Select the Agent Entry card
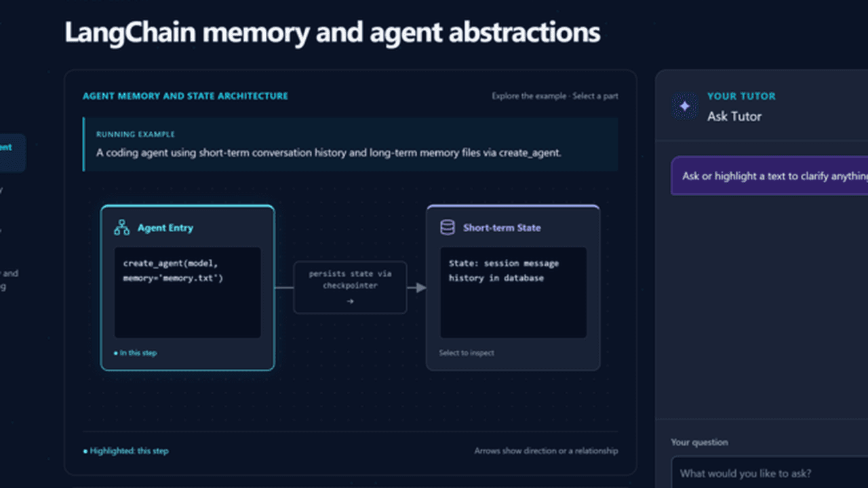Image resolution: width=868 pixels, height=488 pixels. [x=188, y=287]
